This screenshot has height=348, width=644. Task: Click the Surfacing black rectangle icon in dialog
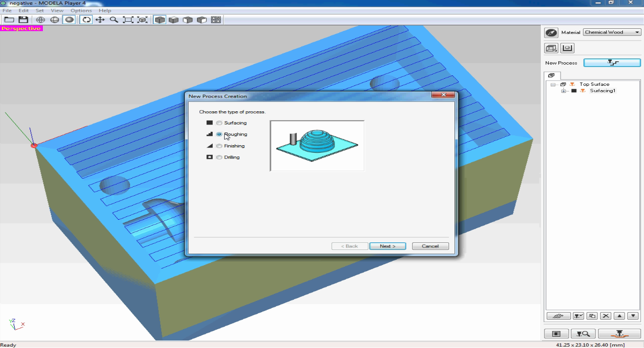[x=210, y=123]
